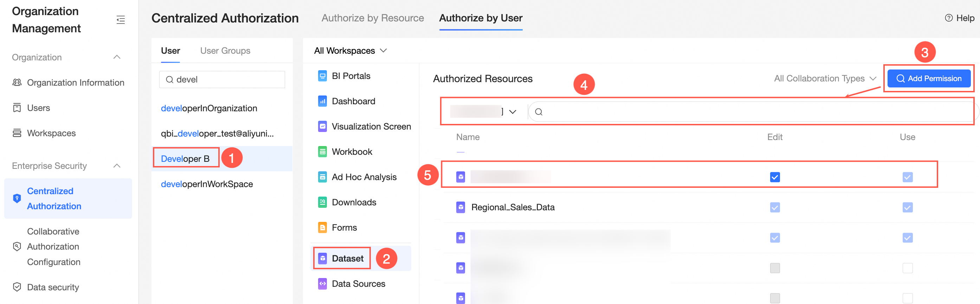Open the Help link

[x=960, y=18]
